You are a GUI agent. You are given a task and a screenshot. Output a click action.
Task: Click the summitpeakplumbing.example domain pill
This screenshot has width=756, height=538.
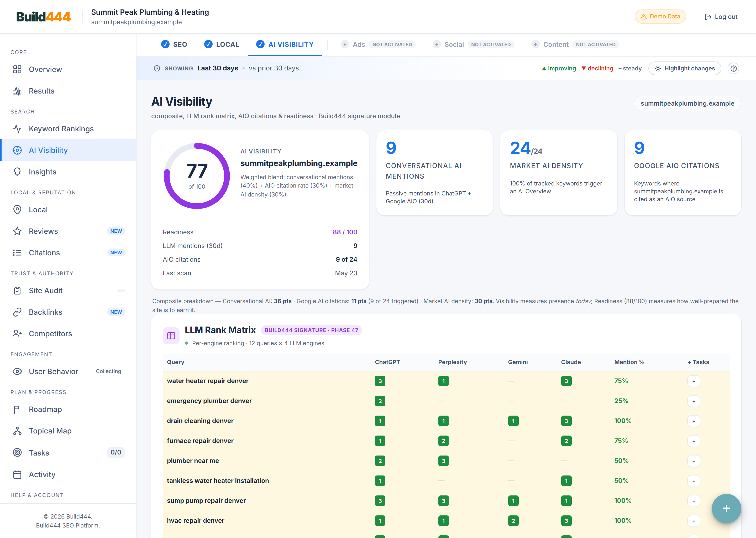(x=687, y=103)
